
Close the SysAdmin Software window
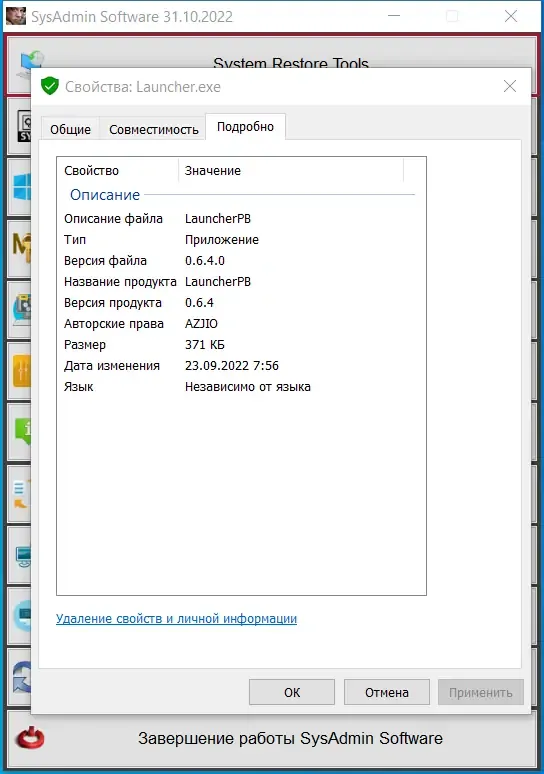click(511, 16)
